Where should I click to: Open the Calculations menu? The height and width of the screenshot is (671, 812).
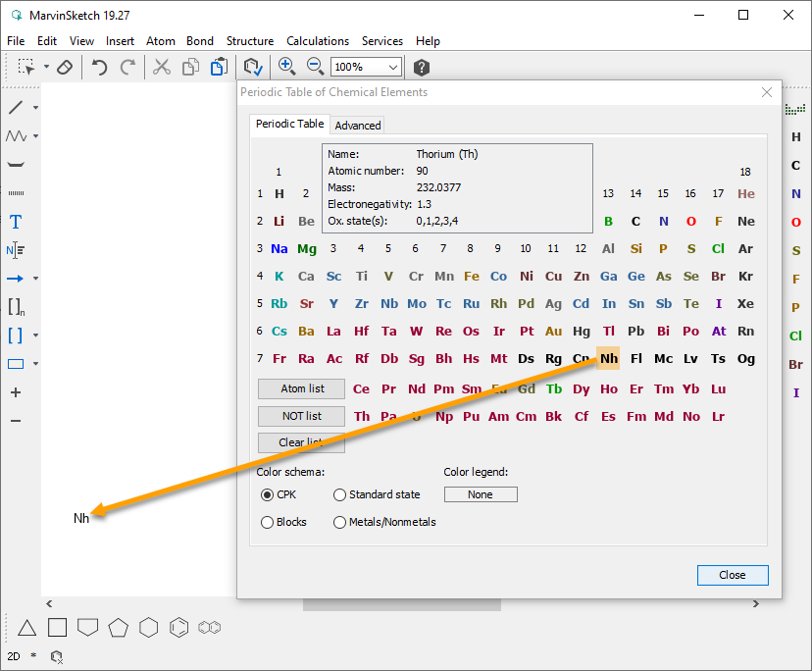coord(318,41)
